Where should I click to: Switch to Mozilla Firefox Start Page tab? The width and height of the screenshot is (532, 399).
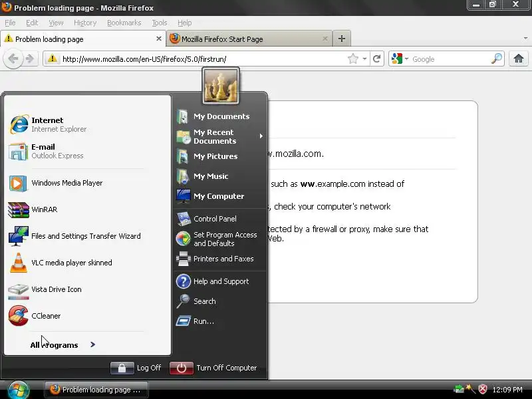click(249, 39)
